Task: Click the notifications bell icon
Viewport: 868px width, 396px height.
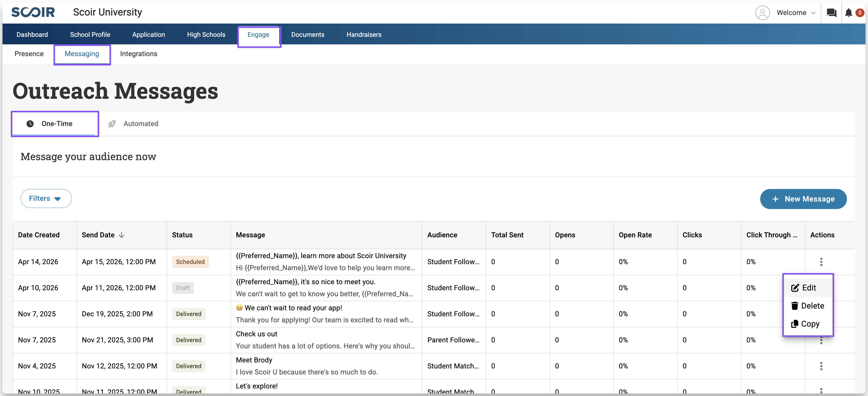Action: coord(848,13)
